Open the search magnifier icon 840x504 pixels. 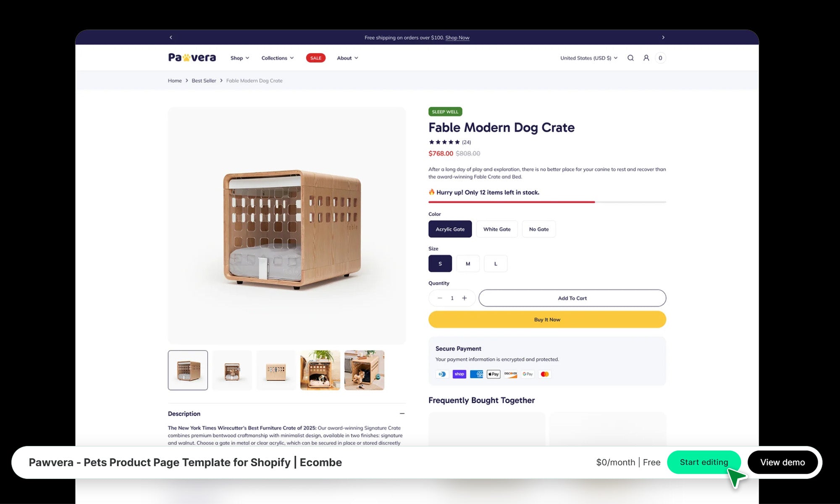(x=630, y=58)
